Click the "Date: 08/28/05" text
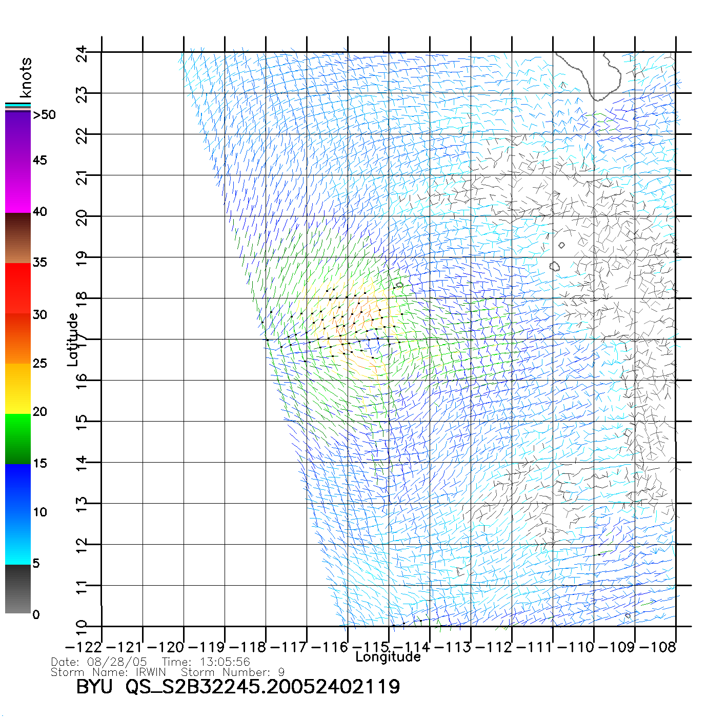This screenshot has width=728, height=718. click(99, 662)
